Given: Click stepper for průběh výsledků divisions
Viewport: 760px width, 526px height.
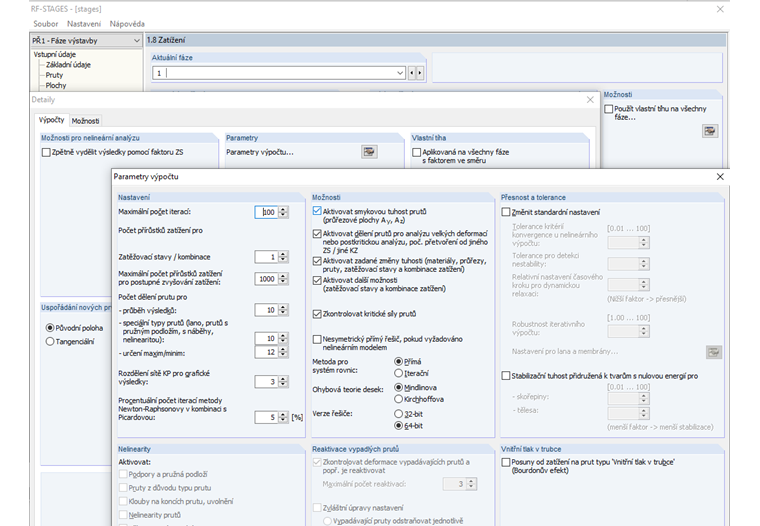Looking at the screenshot, I should [x=283, y=310].
